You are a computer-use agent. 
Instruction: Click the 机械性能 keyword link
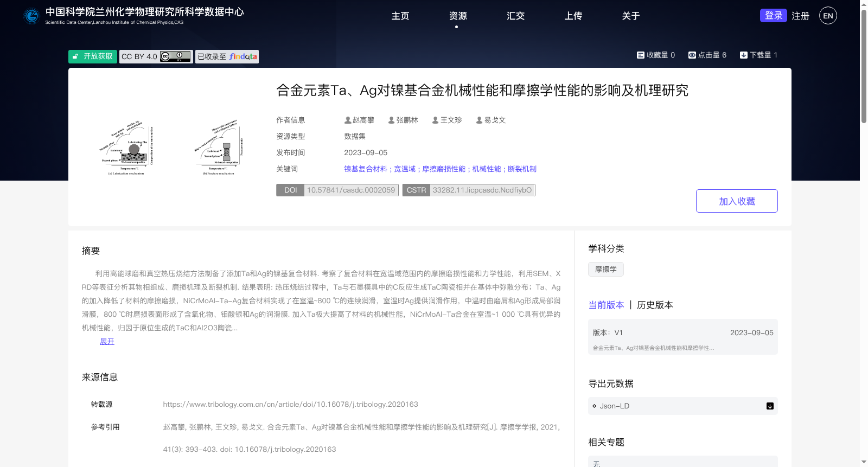[487, 169]
